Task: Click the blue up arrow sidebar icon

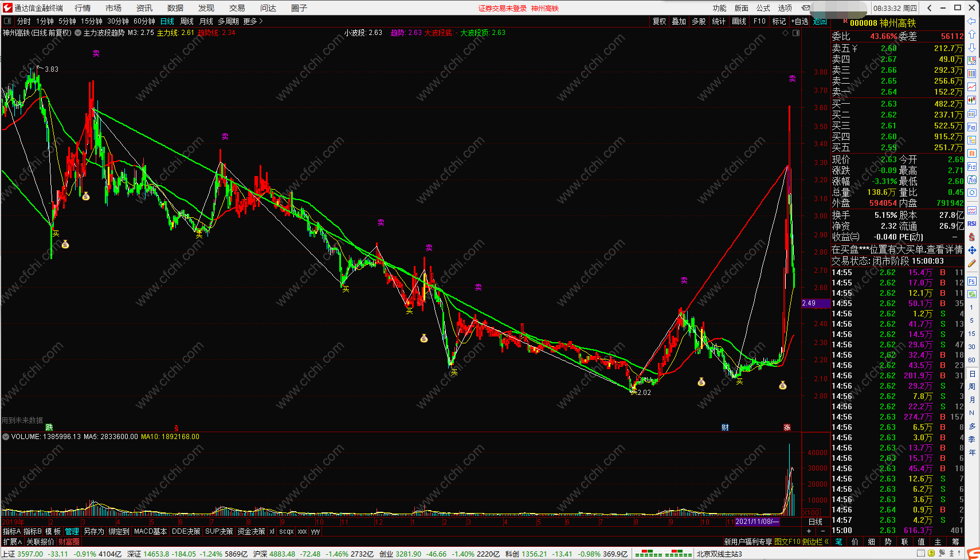Action: point(971,34)
